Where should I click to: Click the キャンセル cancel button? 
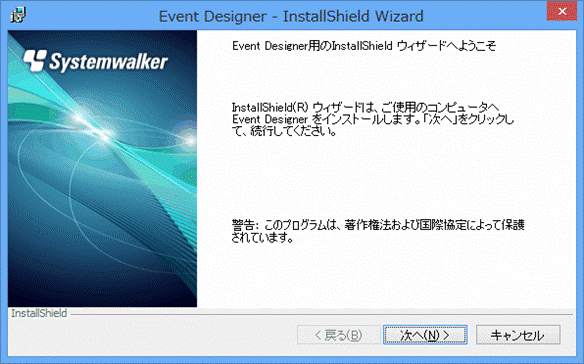tap(518, 335)
